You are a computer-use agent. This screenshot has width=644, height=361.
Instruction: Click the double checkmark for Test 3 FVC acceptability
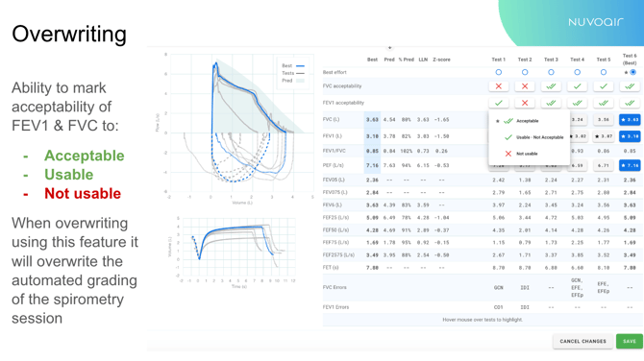click(x=551, y=86)
